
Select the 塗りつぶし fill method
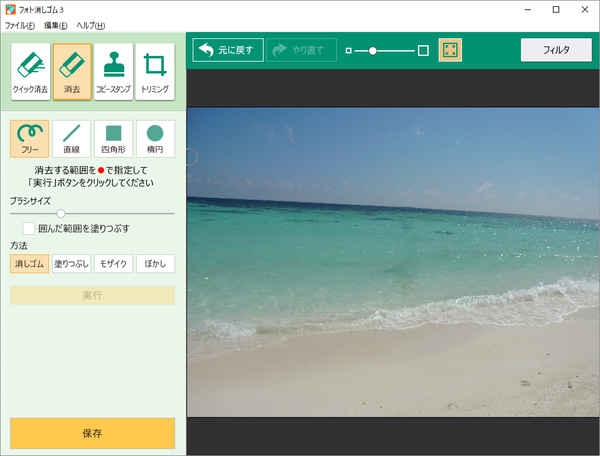point(72,264)
